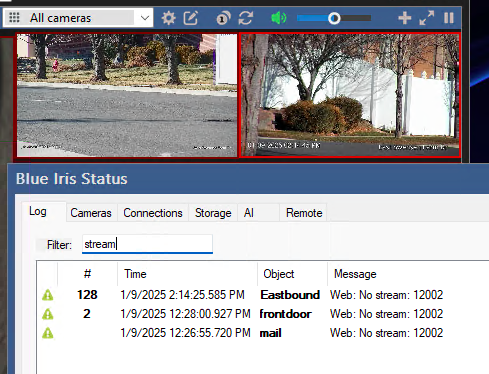This screenshot has width=489, height=374.
Task: Click the Filter text field
Action: tap(147, 244)
